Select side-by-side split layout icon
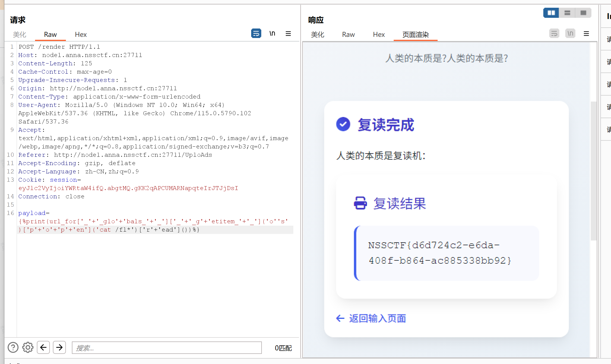Image resolution: width=611 pixels, height=364 pixels. coord(551,13)
